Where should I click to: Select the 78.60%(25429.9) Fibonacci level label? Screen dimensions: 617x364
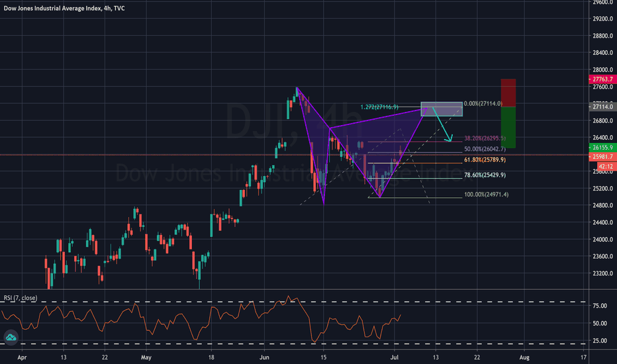coord(485,175)
